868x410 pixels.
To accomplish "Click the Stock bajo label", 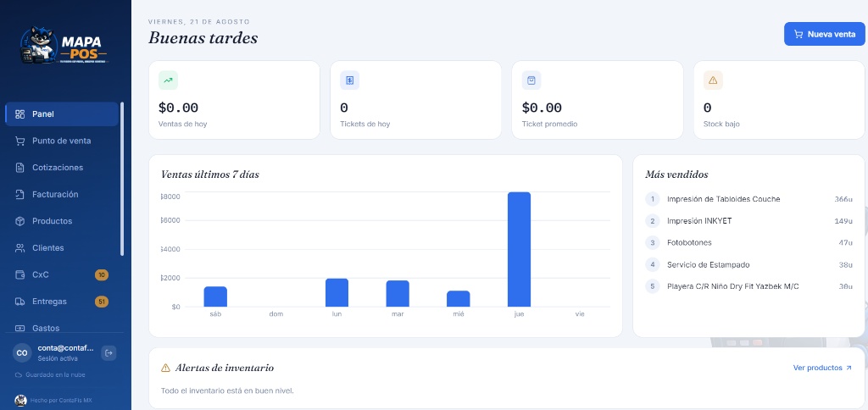I will click(721, 125).
